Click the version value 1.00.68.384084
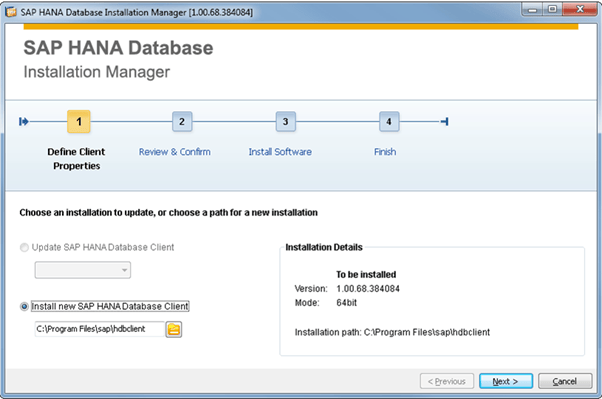The width and height of the screenshot is (602, 399). point(368,289)
